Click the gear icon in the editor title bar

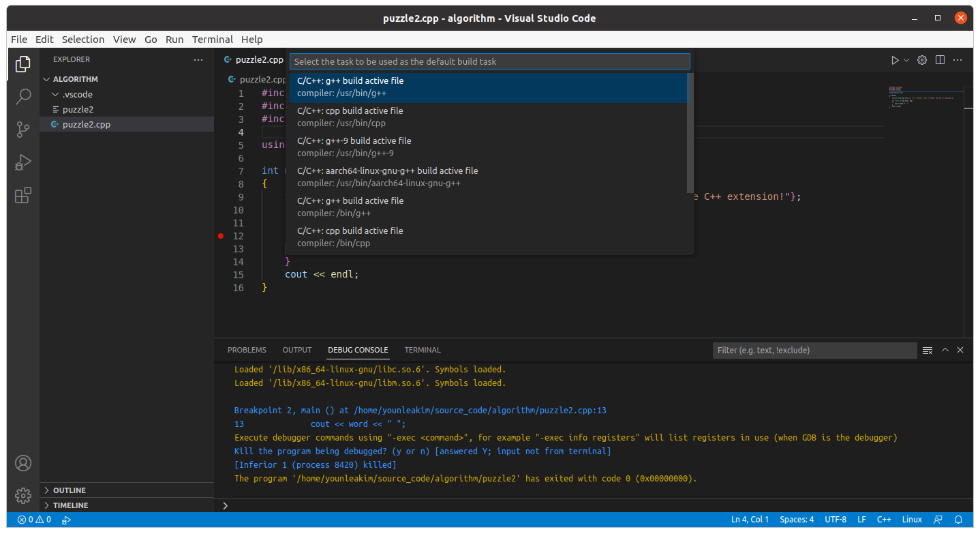point(922,60)
